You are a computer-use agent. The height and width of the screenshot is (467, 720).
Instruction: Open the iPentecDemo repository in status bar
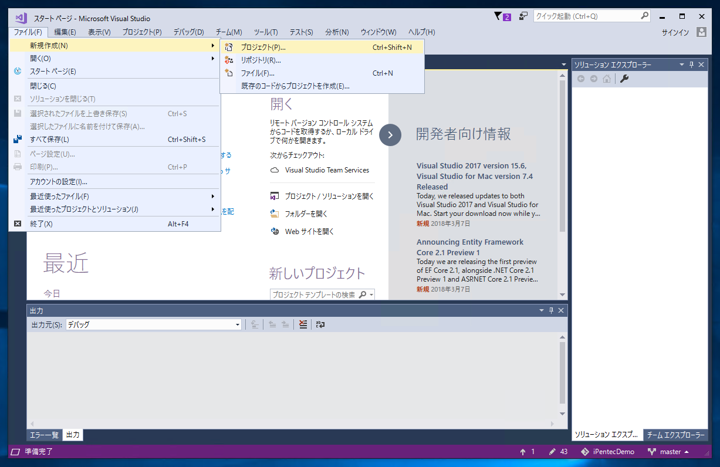[608, 452]
